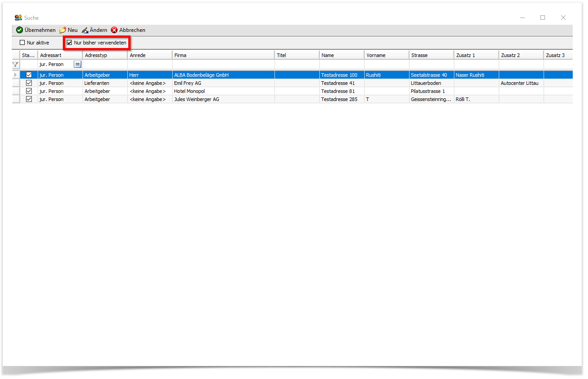The width and height of the screenshot is (588, 379).
Task: Click the Testadresse 100 cell
Action: [342, 75]
